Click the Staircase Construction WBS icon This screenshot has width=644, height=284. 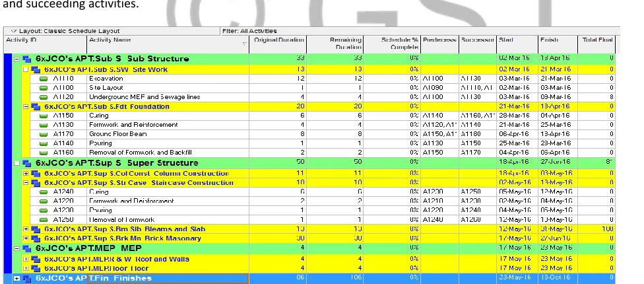pos(36,182)
